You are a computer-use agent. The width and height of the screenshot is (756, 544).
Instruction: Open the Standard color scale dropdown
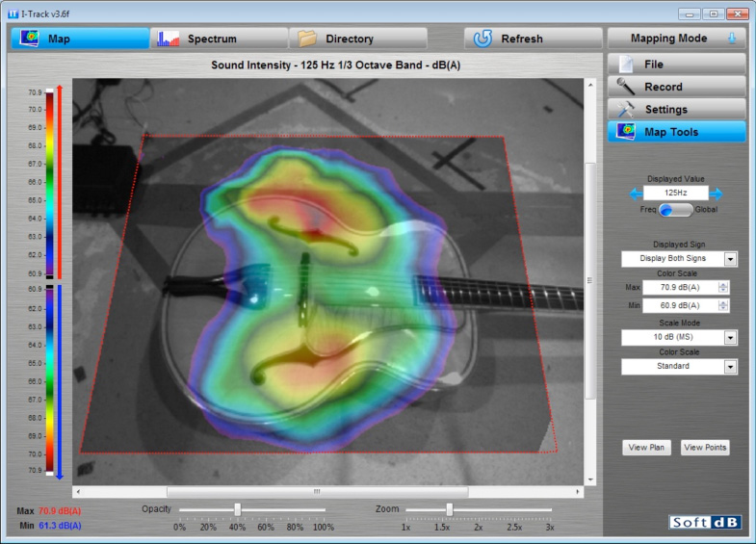(x=730, y=367)
